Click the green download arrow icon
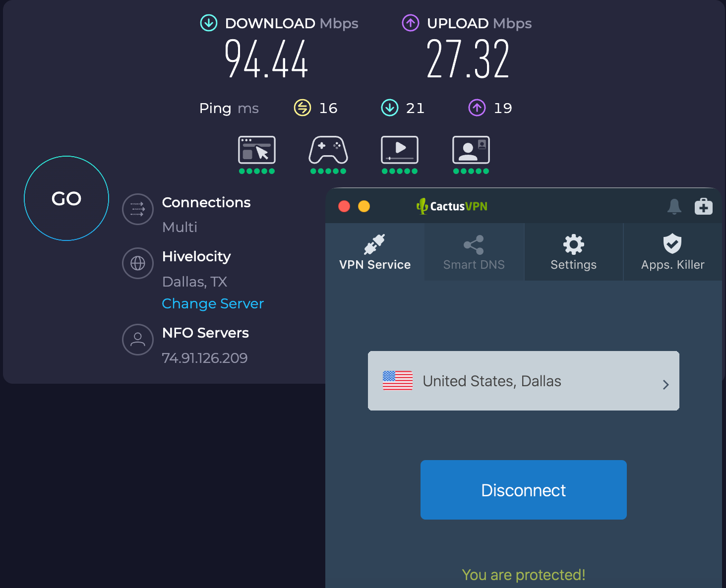Image resolution: width=726 pixels, height=588 pixels. coord(209,23)
